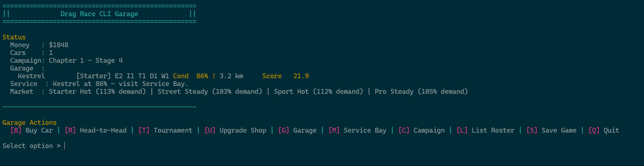Click the [B] Buy Car option
Image resolution: width=644 pixels, height=166 pixels.
(x=32, y=130)
